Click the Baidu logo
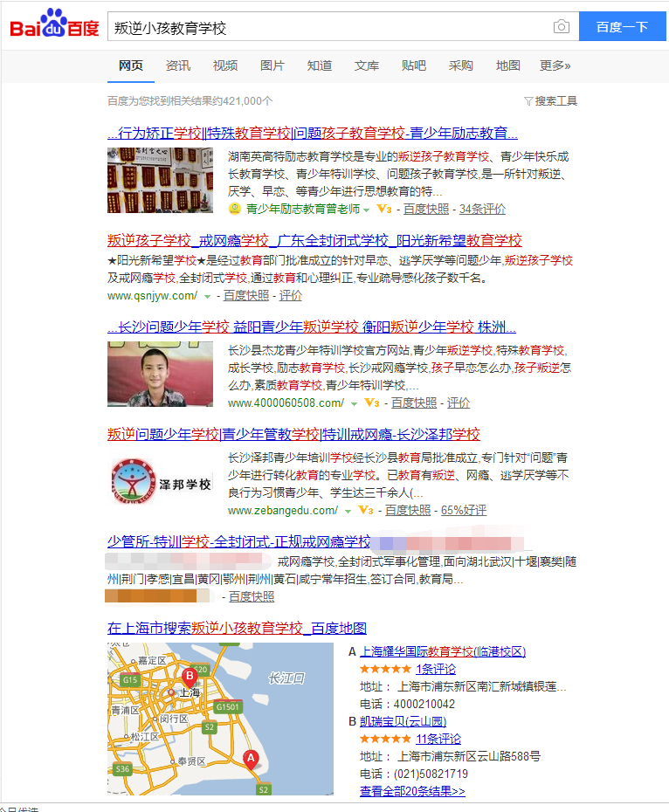 54,24
